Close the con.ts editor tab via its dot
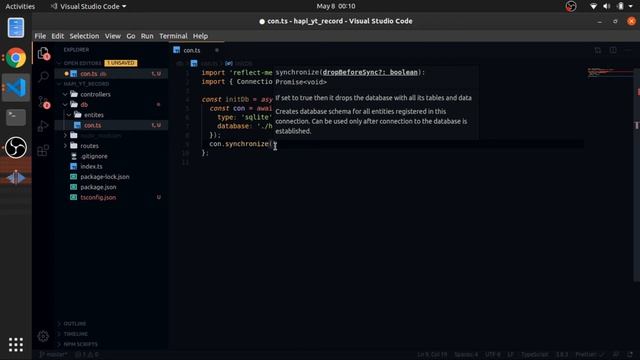This screenshot has height=360, width=640. coord(217,50)
